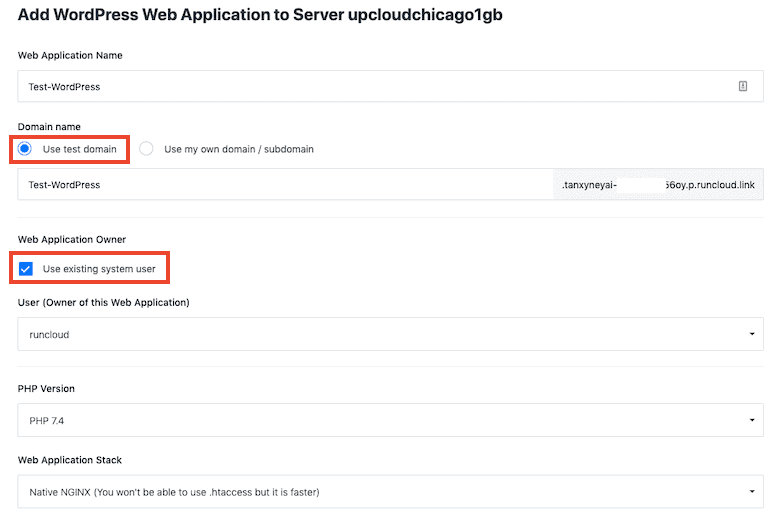Uncheck Use existing system user checkbox
The width and height of the screenshot is (778, 516).
(26, 269)
